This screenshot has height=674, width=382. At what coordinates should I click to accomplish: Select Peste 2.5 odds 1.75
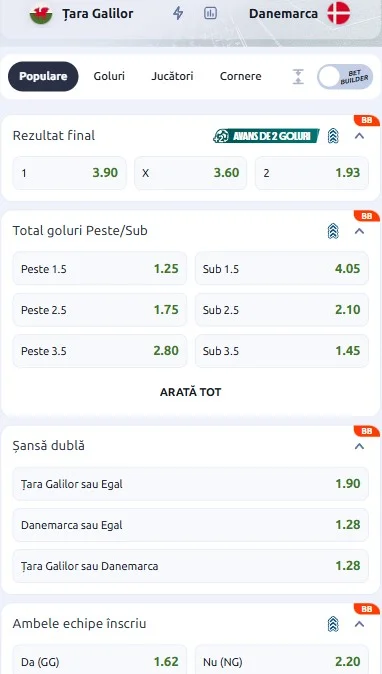(100, 310)
